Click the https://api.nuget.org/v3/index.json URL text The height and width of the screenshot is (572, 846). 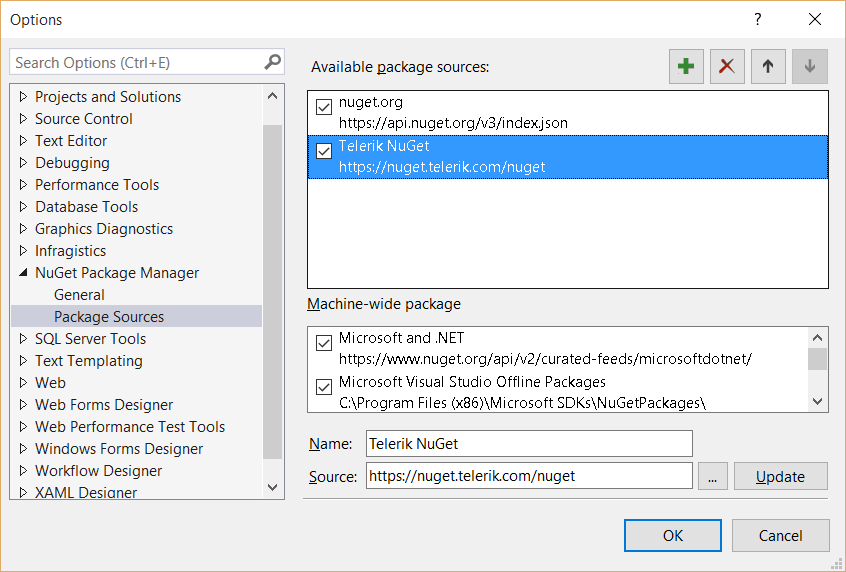453,123
